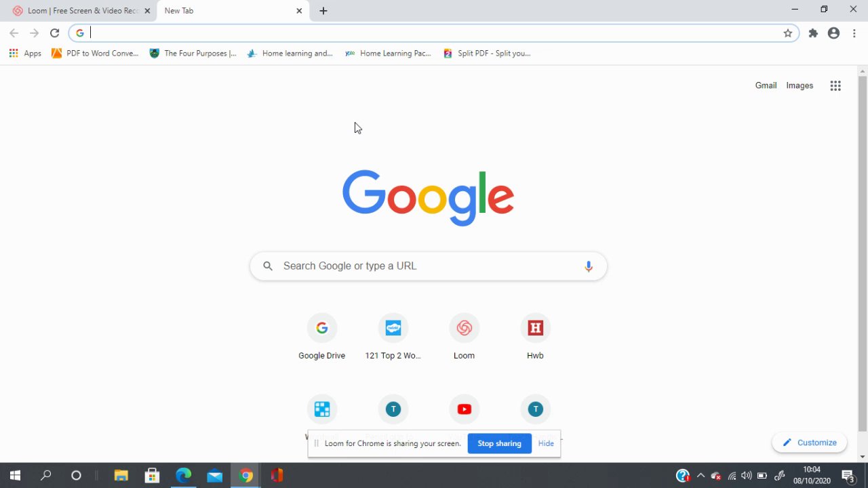
Task: Open The Four Purposes bookmark
Action: click(x=193, y=54)
